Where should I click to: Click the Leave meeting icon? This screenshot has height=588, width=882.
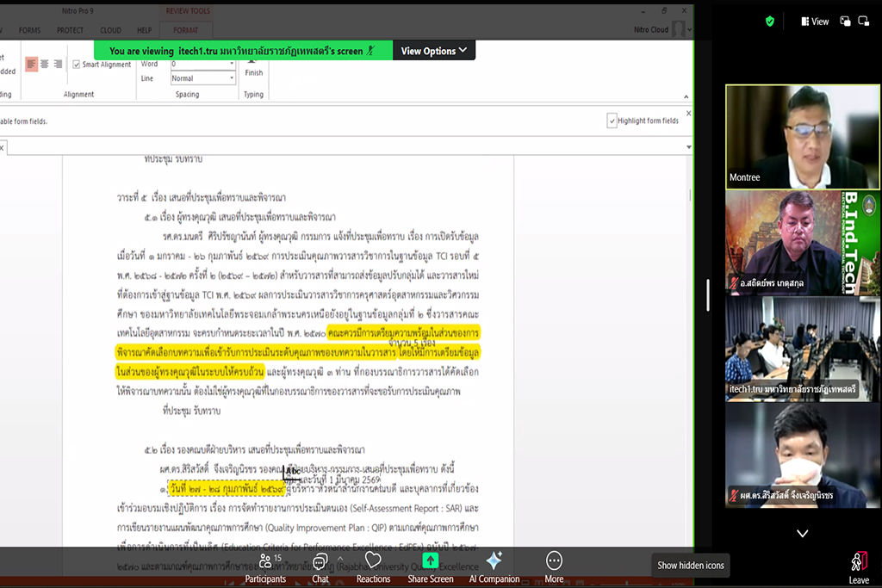(858, 567)
